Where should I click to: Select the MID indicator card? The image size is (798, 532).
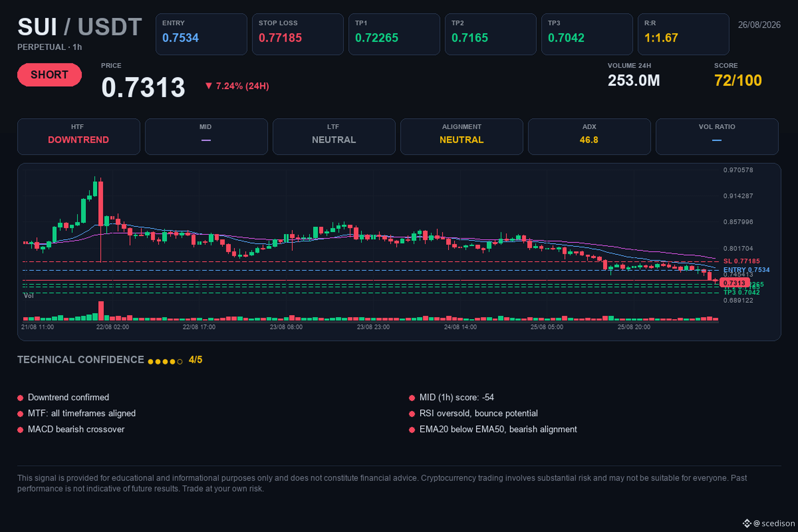(206, 136)
